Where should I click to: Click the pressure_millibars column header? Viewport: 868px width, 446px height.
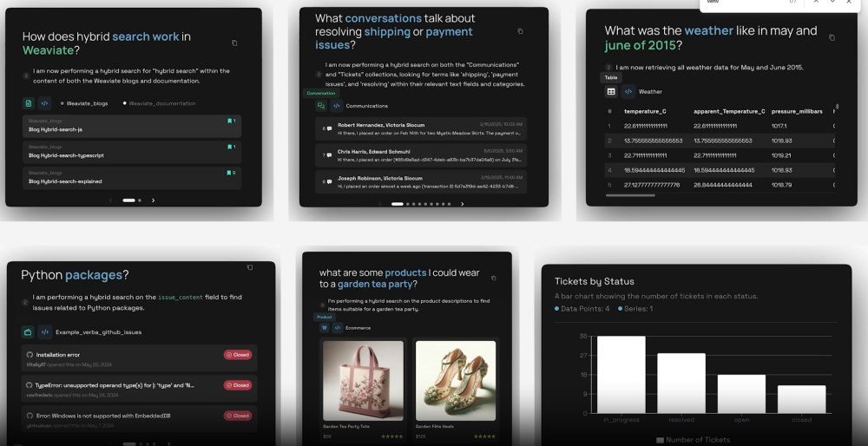(x=797, y=111)
